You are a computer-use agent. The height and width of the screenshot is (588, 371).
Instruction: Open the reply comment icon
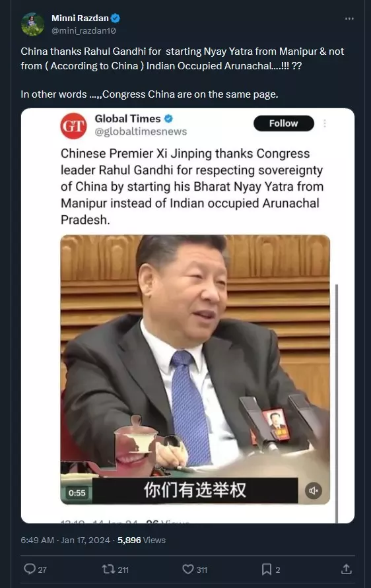tap(30, 569)
